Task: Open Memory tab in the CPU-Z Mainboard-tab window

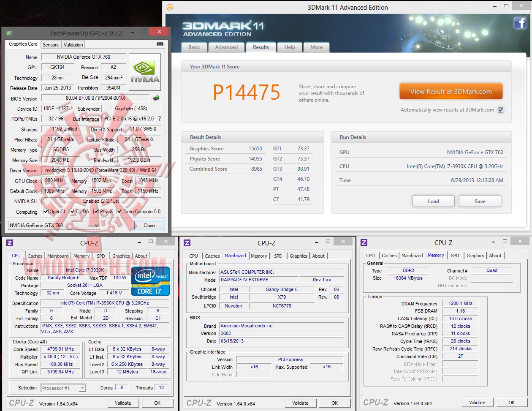Action: [259, 256]
